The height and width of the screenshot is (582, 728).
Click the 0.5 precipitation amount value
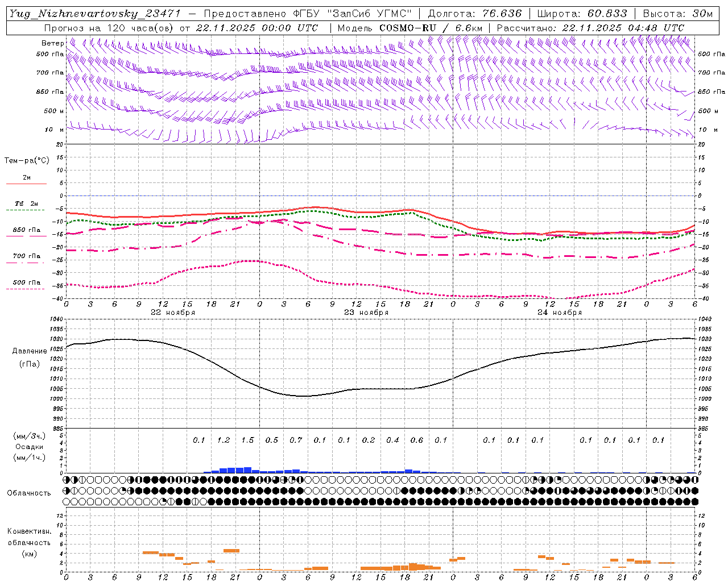tap(272, 440)
